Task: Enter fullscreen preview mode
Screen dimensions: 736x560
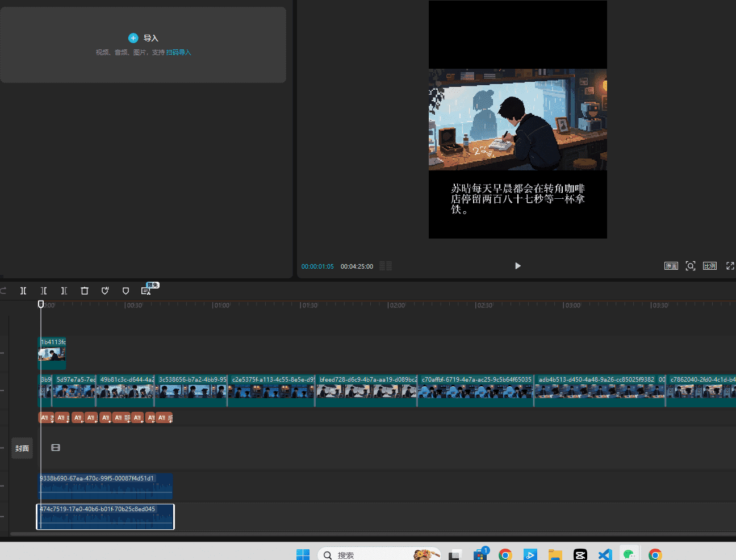Action: point(730,266)
